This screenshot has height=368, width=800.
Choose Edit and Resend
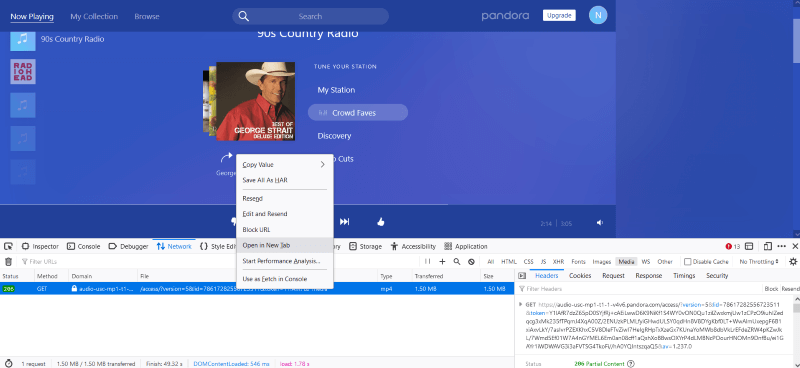[x=284, y=214]
